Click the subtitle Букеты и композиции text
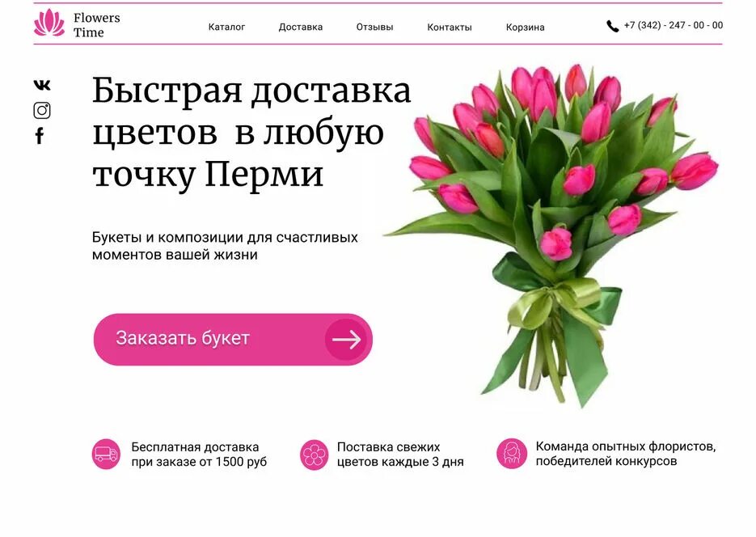 click(x=225, y=246)
